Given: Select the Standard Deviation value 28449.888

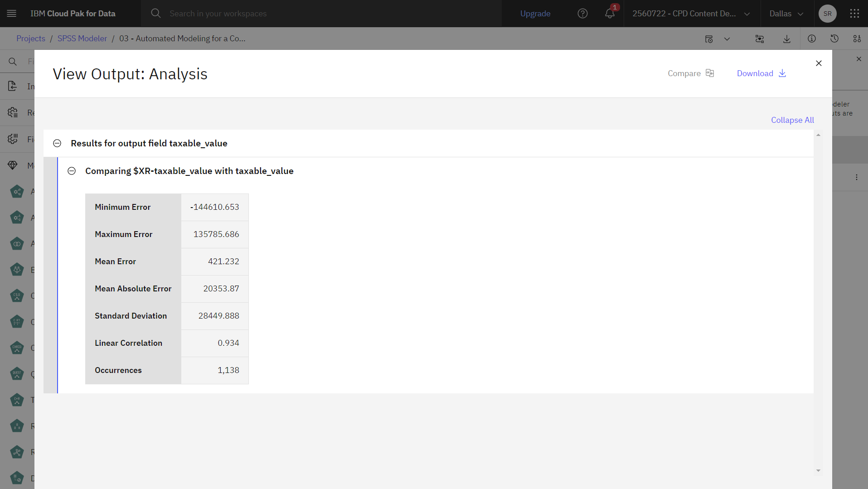Looking at the screenshot, I should [x=218, y=316].
